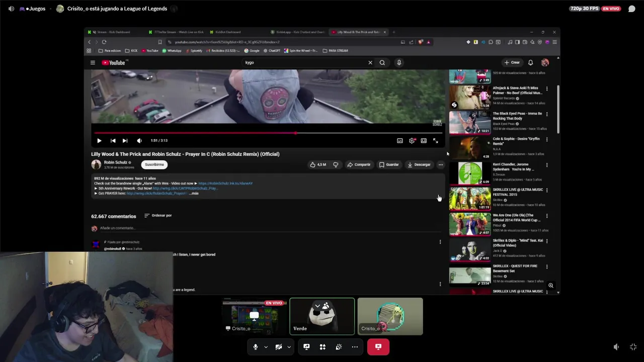Open Discord activities icon
This screenshot has width=644, height=362.
323,347
